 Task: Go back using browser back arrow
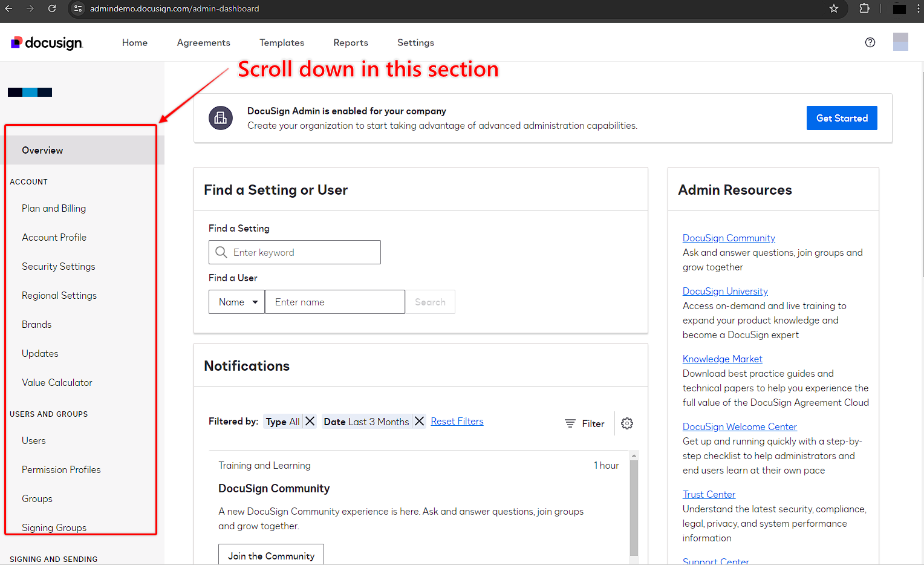click(9, 8)
